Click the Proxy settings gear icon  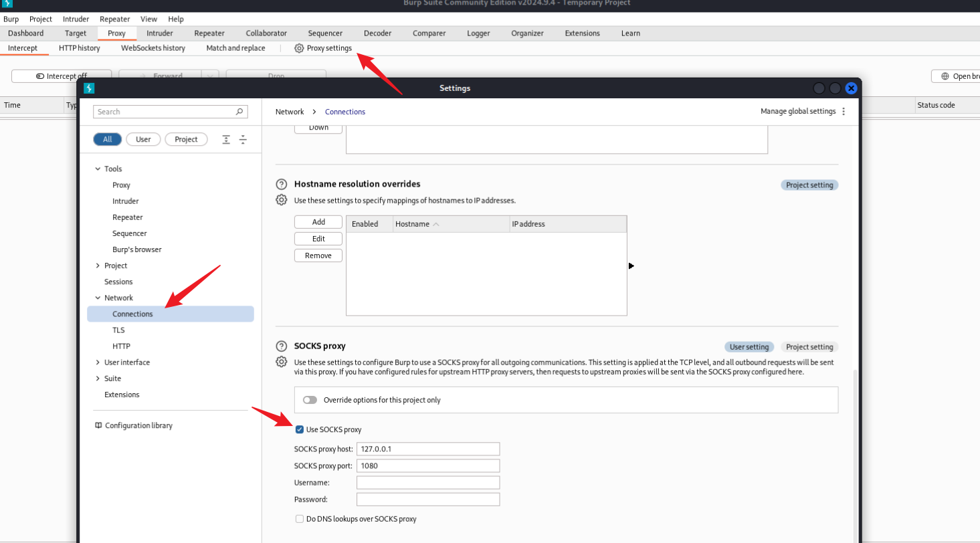click(x=299, y=48)
